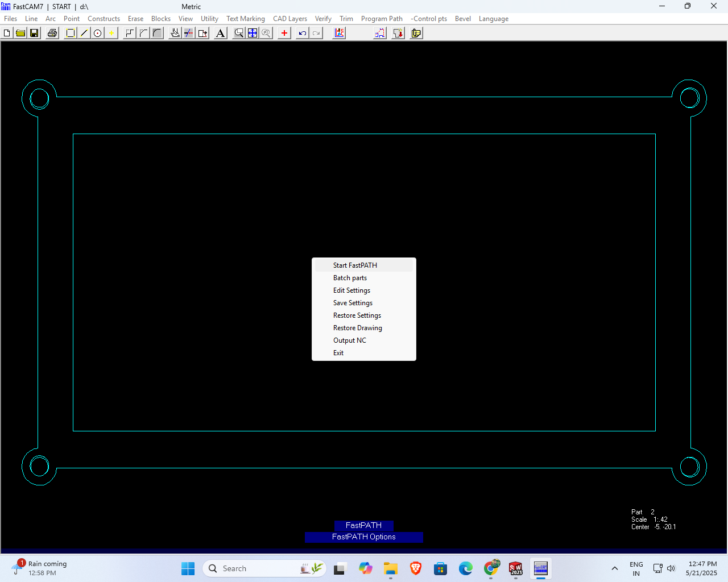Select the Rectangle drawing tool icon
Screen dimensions: 728x582
click(71, 33)
